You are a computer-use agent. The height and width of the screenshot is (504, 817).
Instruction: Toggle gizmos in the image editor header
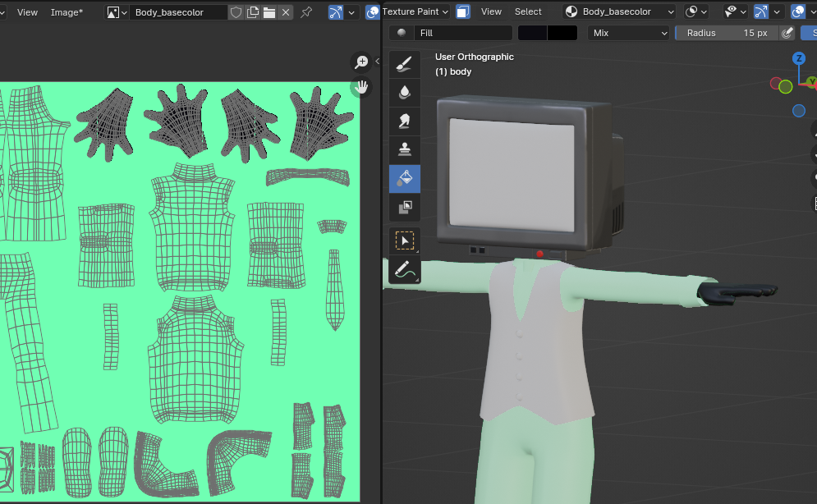coord(336,12)
